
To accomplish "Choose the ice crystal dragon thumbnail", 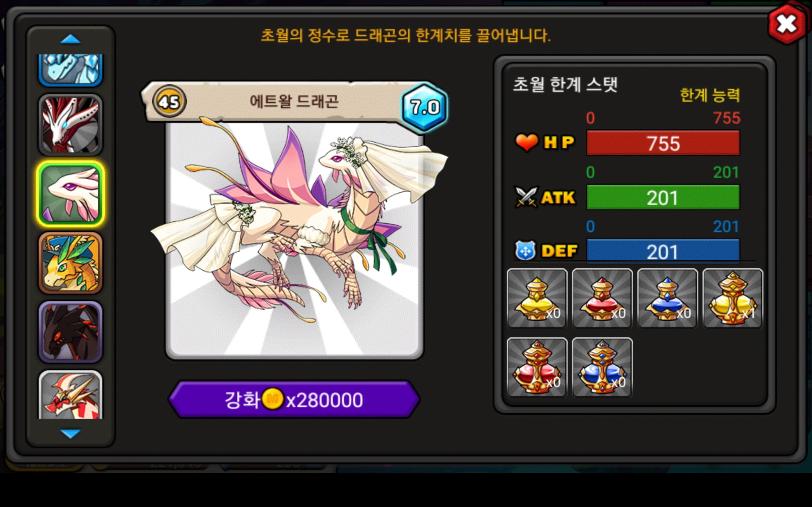I will click(70, 70).
